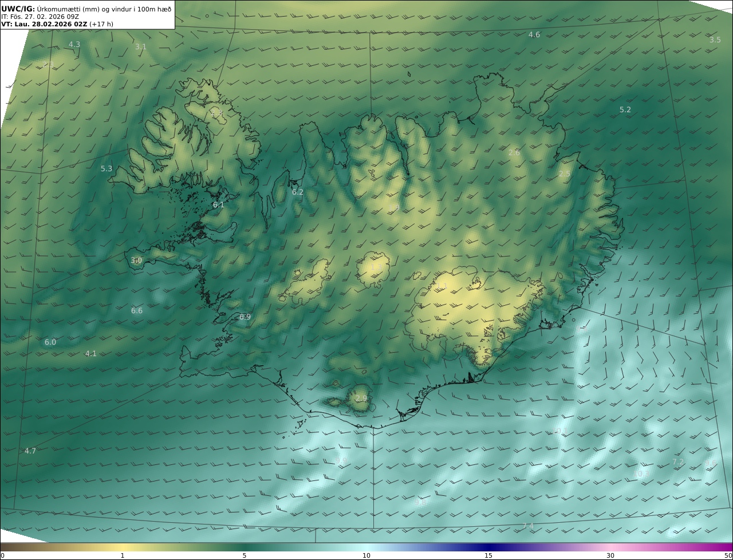The width and height of the screenshot is (733, 560).
Task: Click the '3.5' value label
Action: 715,40
